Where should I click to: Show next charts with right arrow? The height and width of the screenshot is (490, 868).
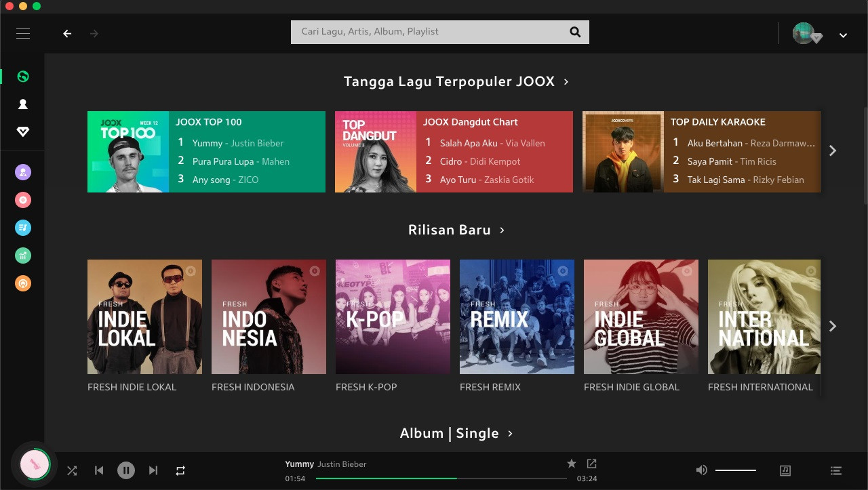(833, 150)
